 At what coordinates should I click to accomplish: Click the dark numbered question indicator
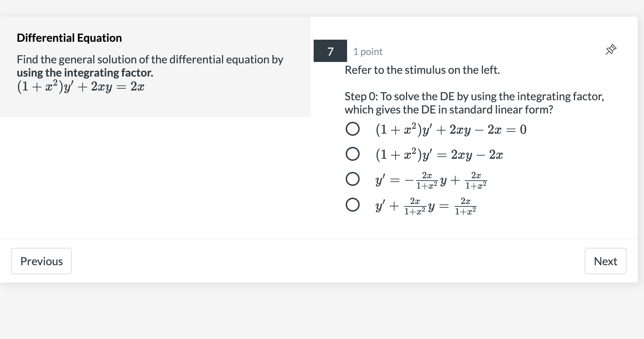pos(330,51)
